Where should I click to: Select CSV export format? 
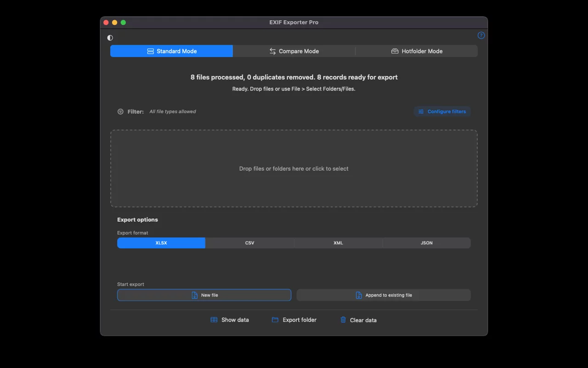point(249,243)
